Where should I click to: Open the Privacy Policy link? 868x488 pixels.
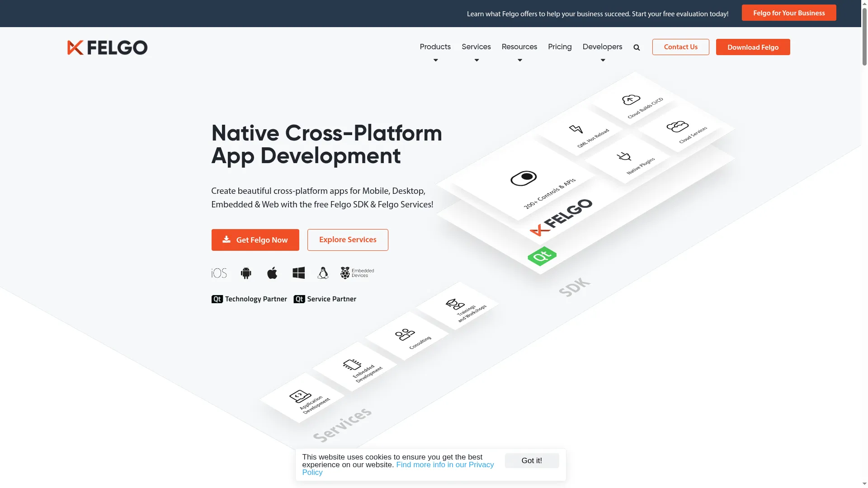pyautogui.click(x=398, y=468)
